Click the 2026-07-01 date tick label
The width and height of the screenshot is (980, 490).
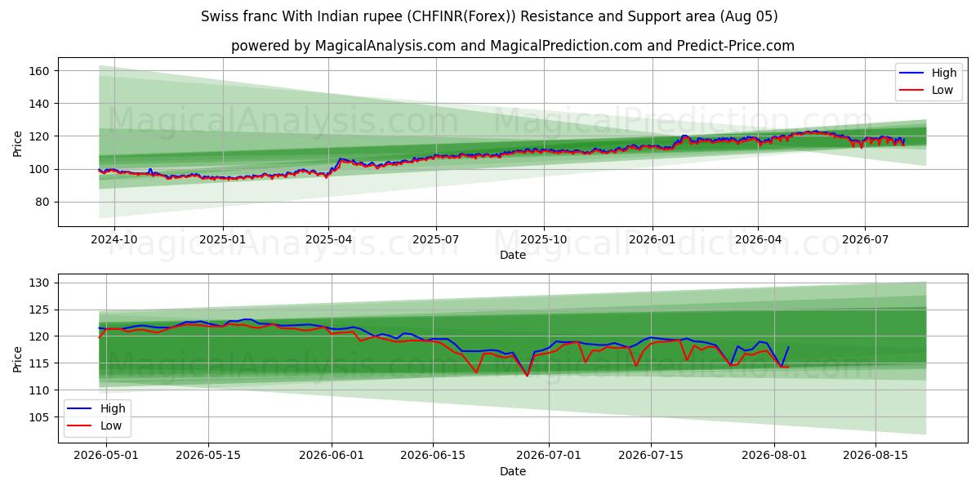[x=550, y=454]
